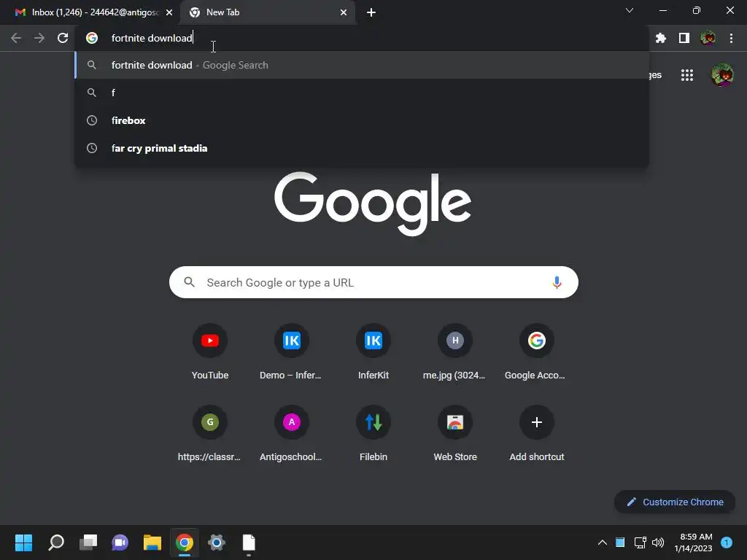This screenshot has width=747, height=560.
Task: Open the me.jpg shortcut
Action: 455,351
